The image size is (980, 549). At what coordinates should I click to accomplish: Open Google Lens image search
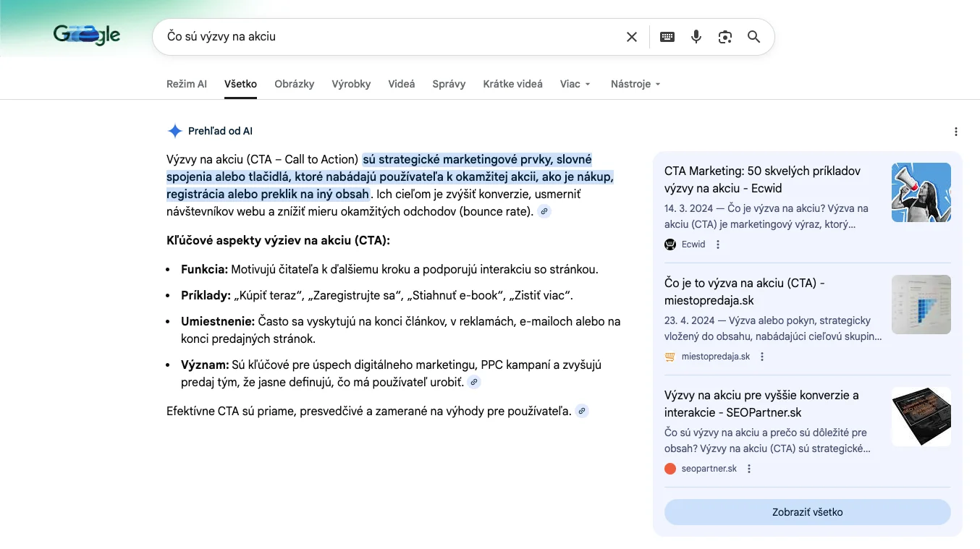click(x=725, y=37)
